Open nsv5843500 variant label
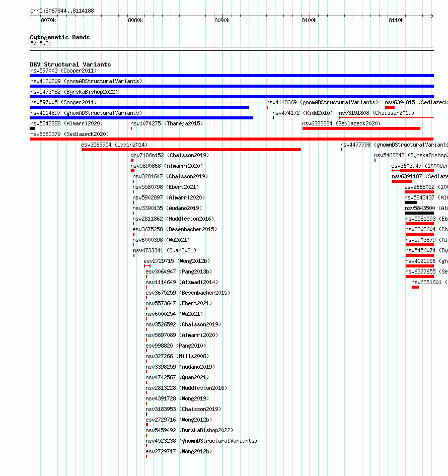 point(426,209)
